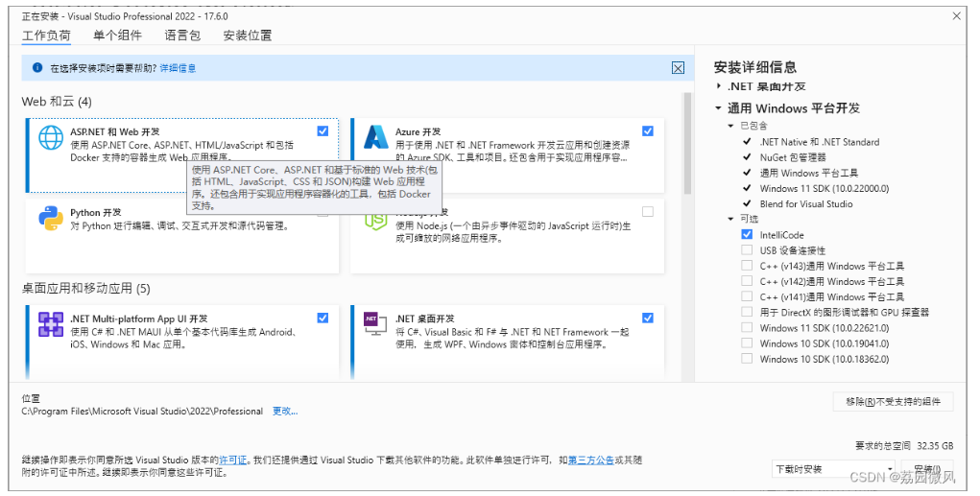980x496 pixels.
Task: Dismiss the help banner with its X button
Action: pyautogui.click(x=678, y=68)
